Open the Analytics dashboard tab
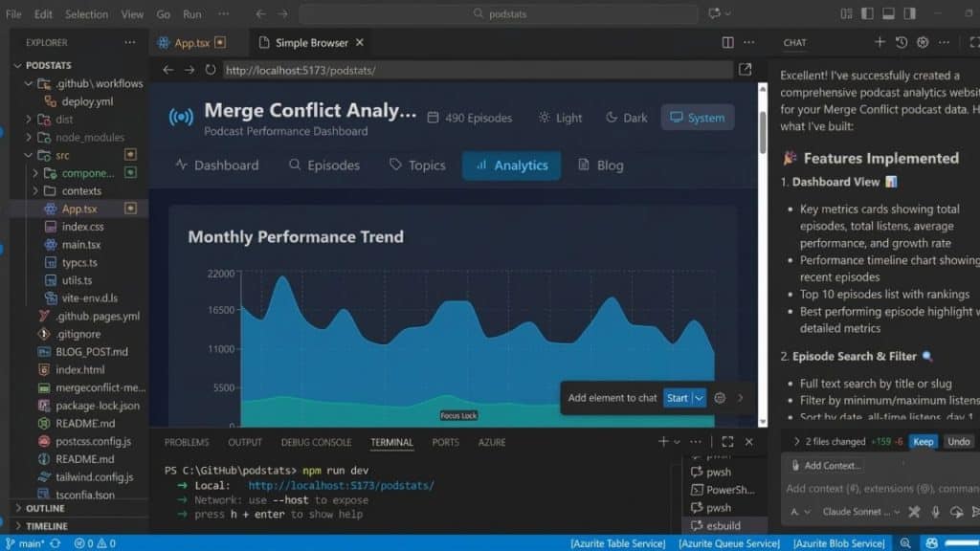Screen dimensions: 980x551 tap(511, 165)
